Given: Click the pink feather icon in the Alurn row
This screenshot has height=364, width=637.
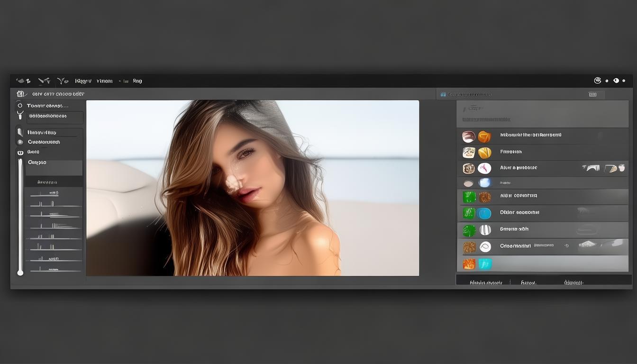Looking at the screenshot, I should pos(484,168).
